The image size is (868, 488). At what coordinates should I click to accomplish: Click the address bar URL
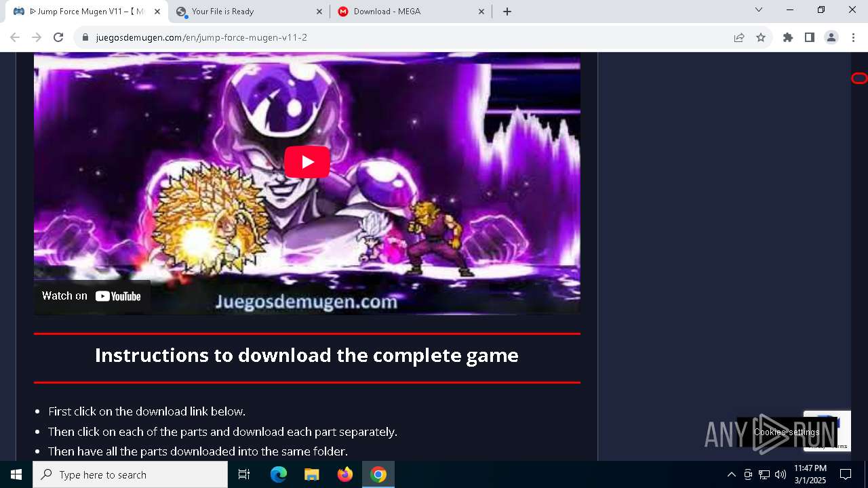pyautogui.click(x=201, y=37)
